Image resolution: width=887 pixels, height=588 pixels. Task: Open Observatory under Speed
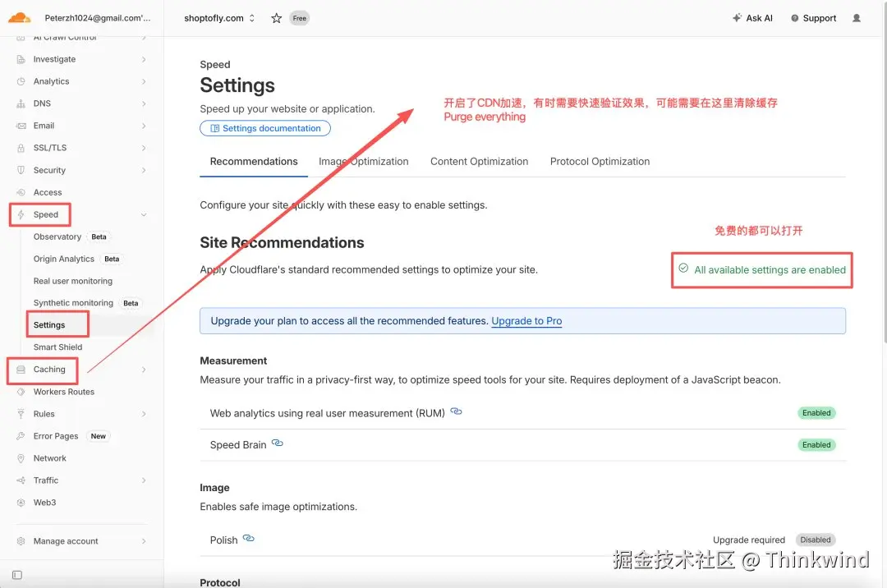57,237
